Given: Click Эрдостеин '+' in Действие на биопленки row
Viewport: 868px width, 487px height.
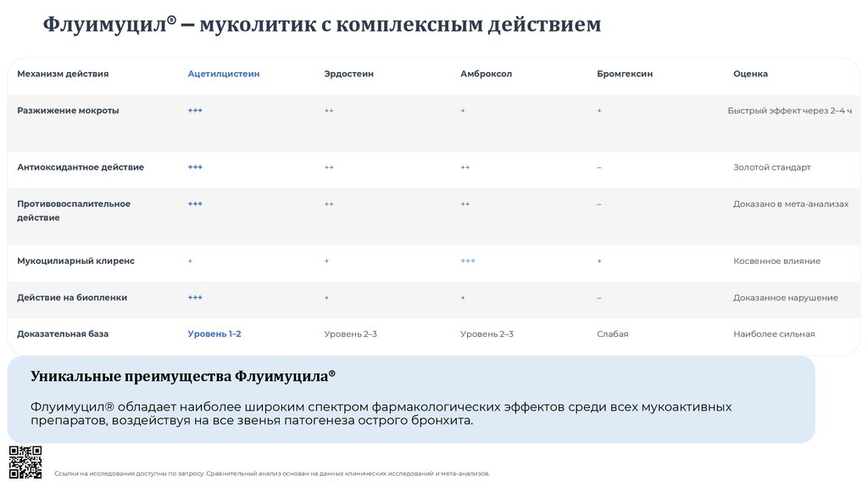Looking at the screenshot, I should pyautogui.click(x=326, y=298).
